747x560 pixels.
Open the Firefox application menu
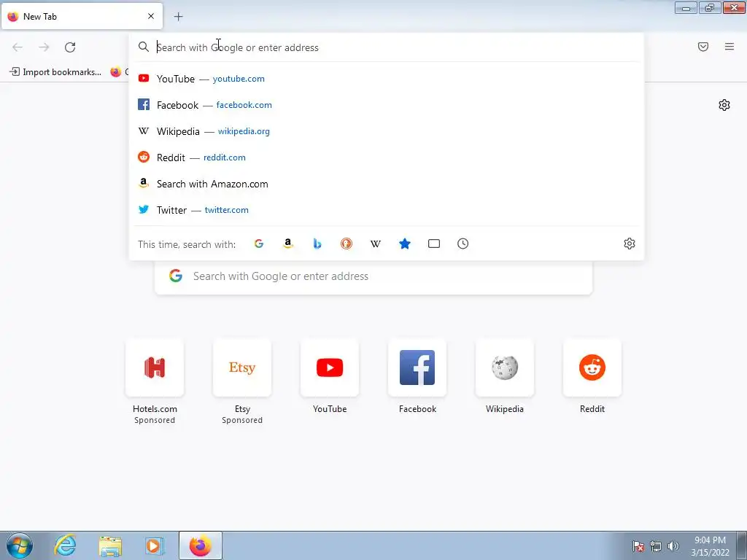click(x=729, y=47)
